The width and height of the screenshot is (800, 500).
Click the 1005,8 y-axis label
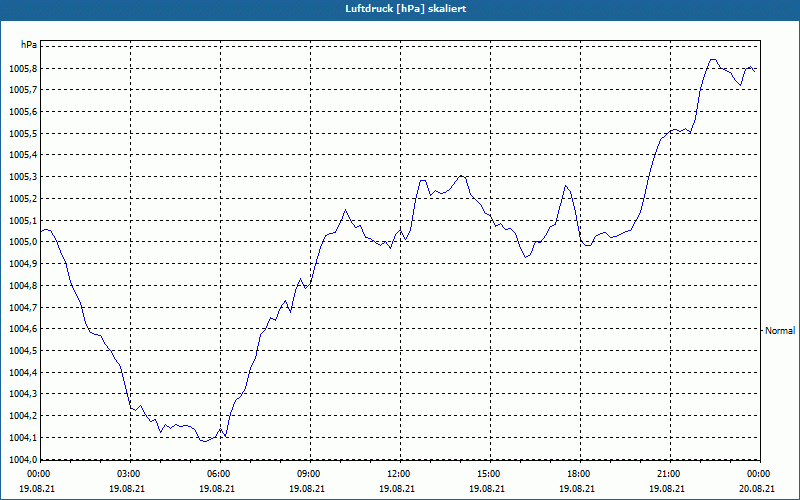click(23, 68)
